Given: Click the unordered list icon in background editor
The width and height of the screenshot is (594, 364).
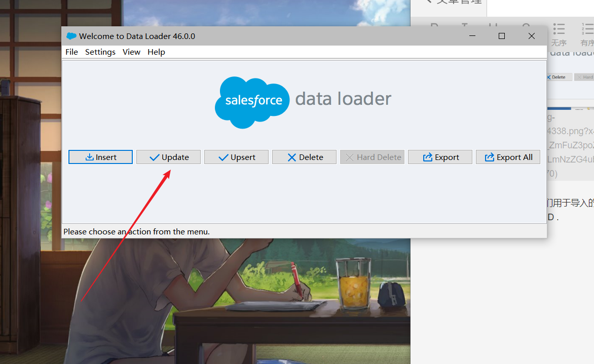Looking at the screenshot, I should click(x=559, y=29).
